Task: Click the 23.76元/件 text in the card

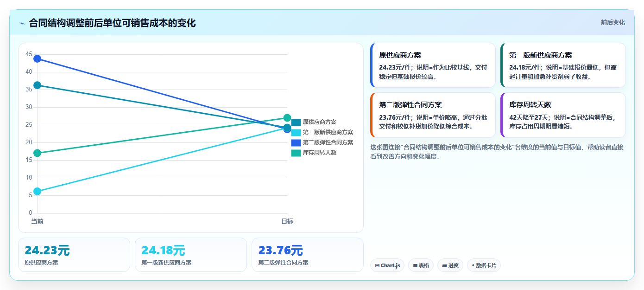Action: click(x=396, y=117)
